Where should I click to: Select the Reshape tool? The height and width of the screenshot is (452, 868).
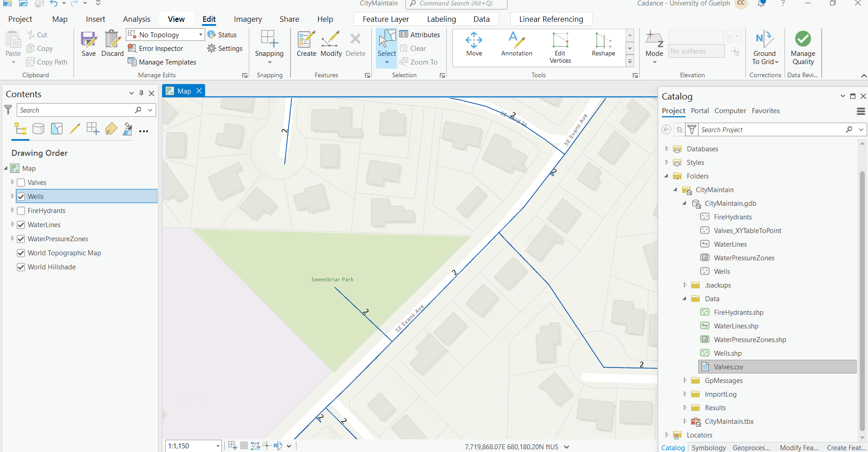pyautogui.click(x=603, y=45)
